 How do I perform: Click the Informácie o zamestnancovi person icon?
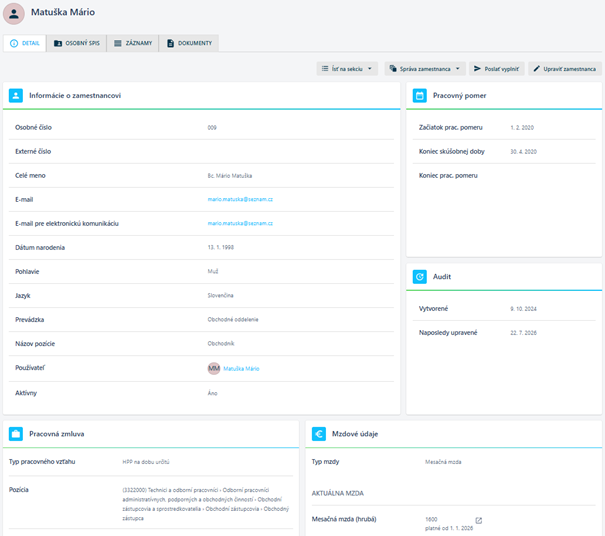coord(16,95)
